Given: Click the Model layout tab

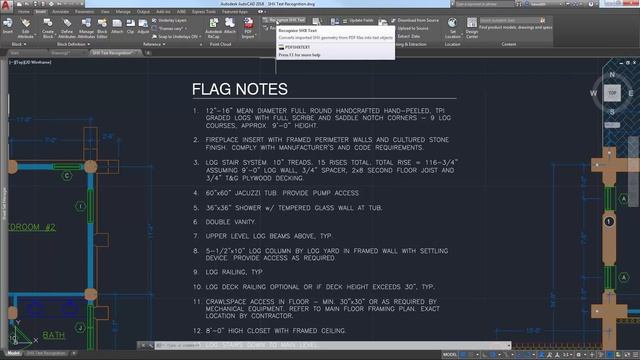Looking at the screenshot, I should coord(13,353).
